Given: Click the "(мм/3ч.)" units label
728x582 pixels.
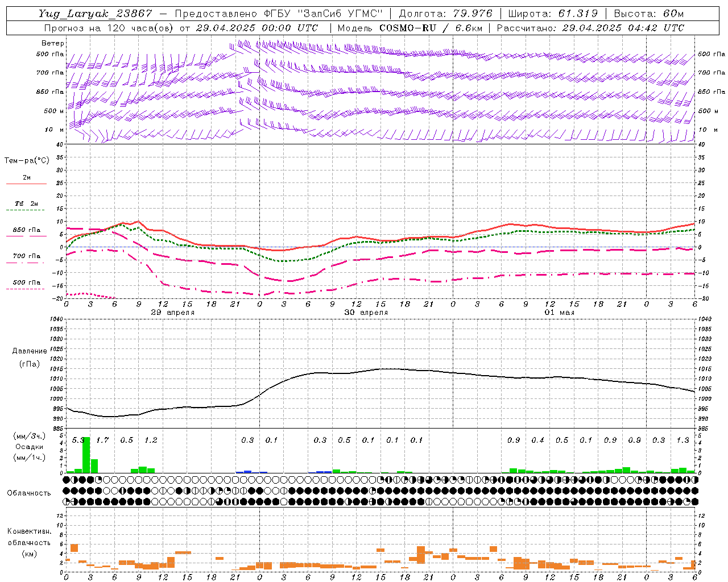Looking at the screenshot, I should click(x=30, y=436).
